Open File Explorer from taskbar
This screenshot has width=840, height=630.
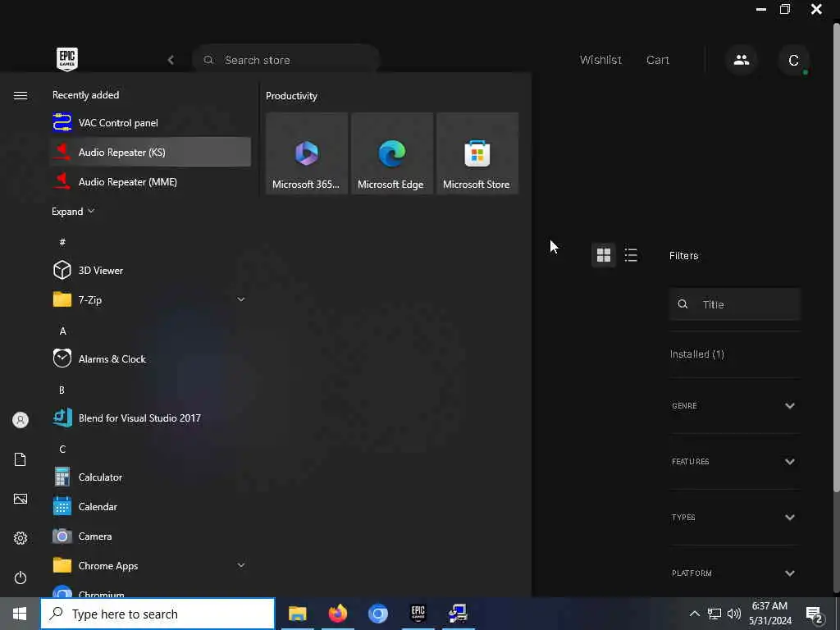(x=297, y=614)
